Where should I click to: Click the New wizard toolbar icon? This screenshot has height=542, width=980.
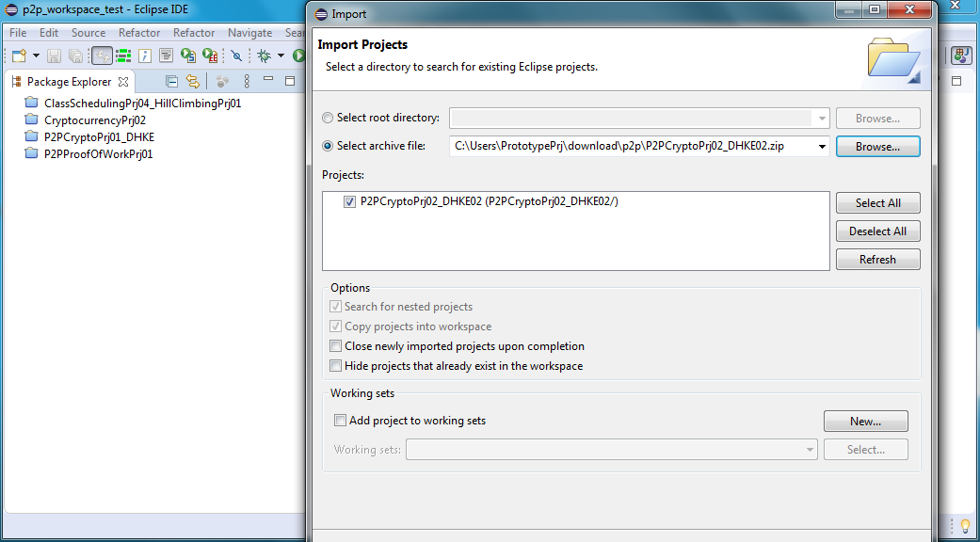tap(19, 56)
